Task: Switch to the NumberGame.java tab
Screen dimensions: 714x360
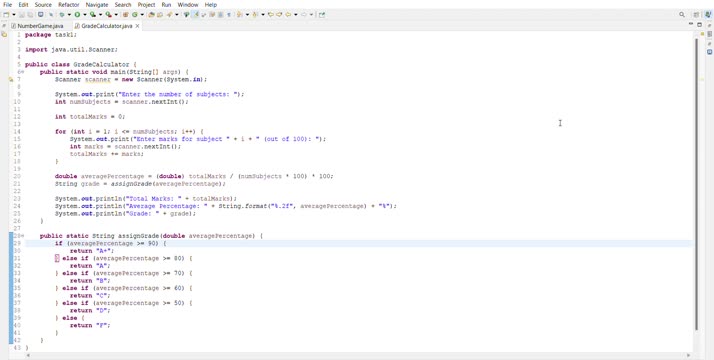Action: pos(38,26)
